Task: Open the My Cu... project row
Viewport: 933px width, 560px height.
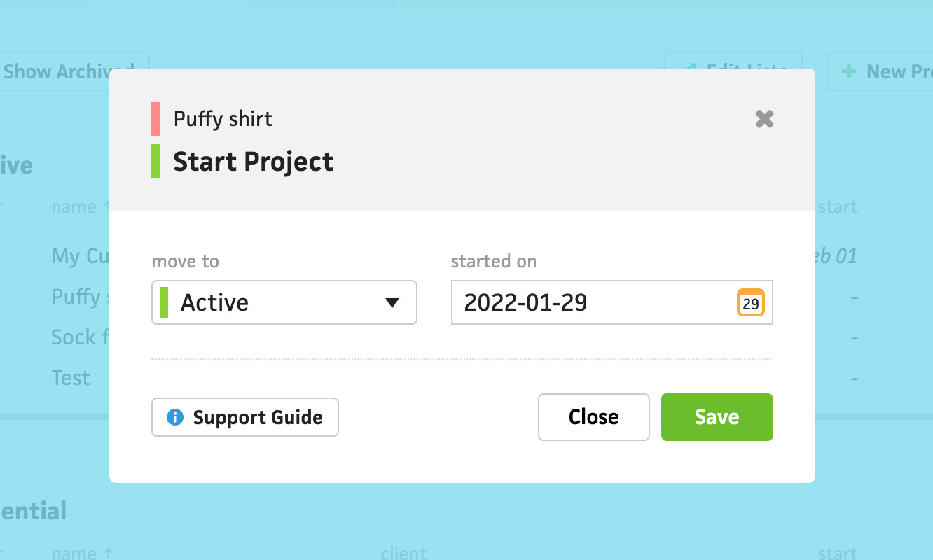Action: coord(78,256)
